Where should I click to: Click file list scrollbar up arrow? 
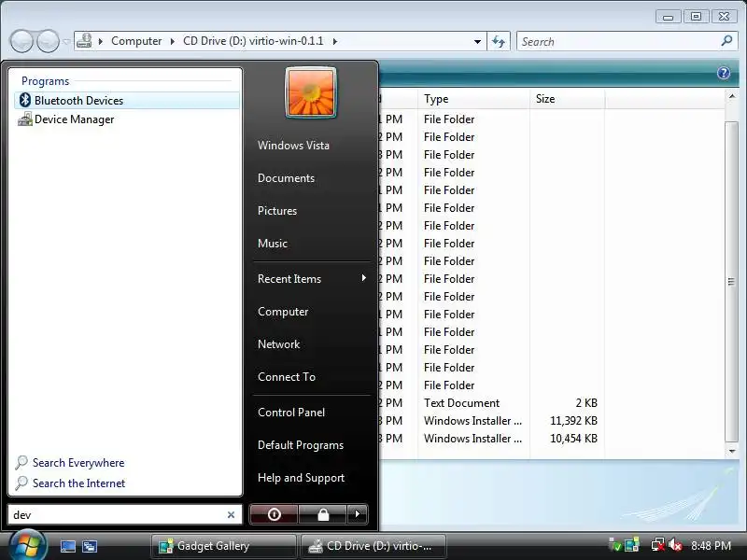click(732, 97)
